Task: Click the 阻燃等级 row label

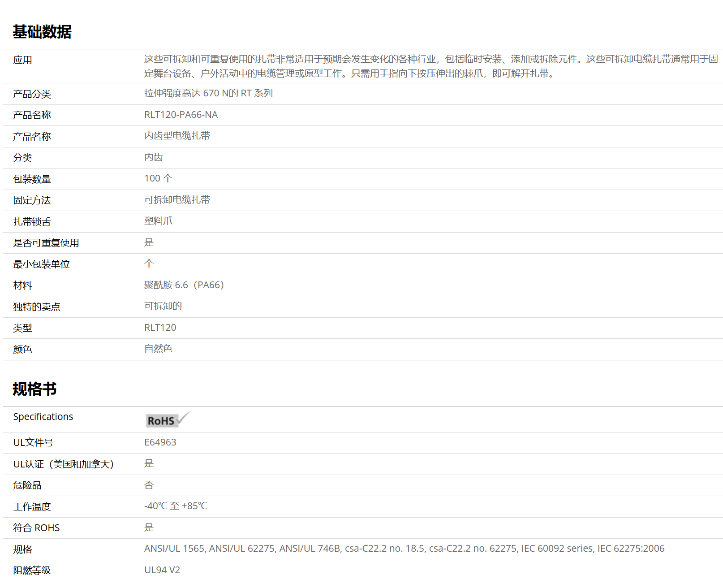Action: point(32,571)
